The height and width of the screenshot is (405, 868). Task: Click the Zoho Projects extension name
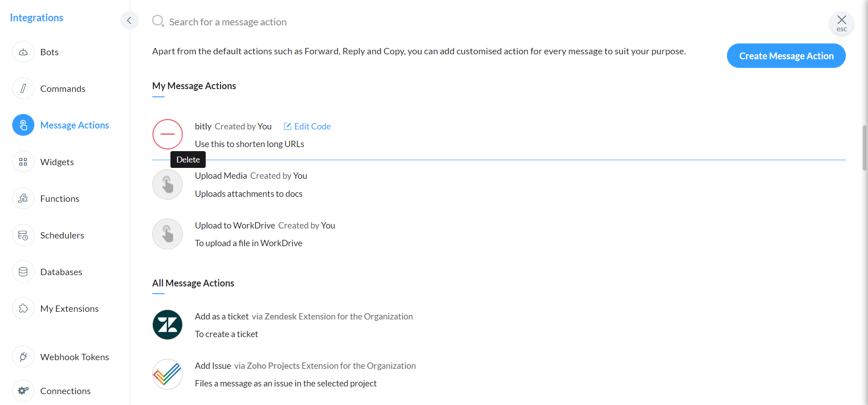pos(273,366)
